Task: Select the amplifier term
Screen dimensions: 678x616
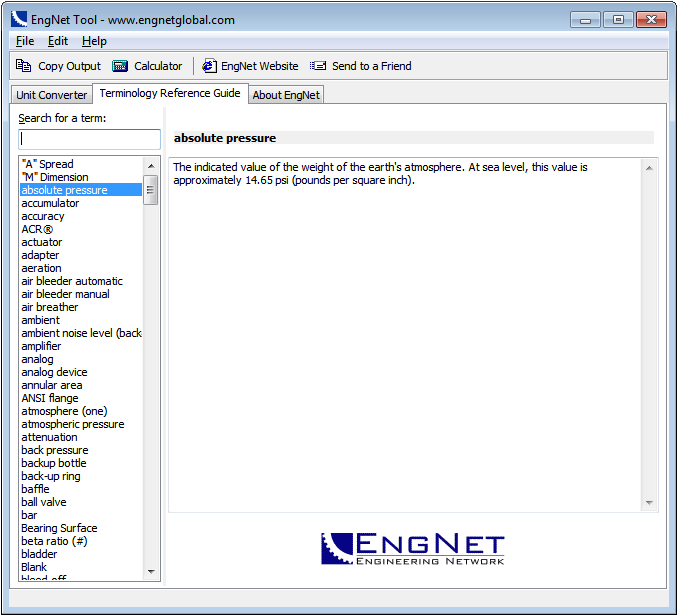Action: 81,346
